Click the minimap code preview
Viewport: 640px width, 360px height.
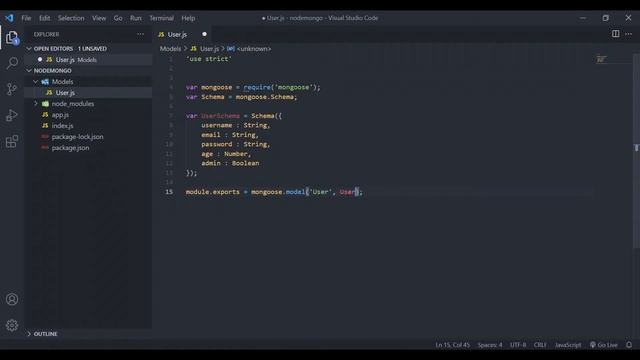[x=601, y=60]
